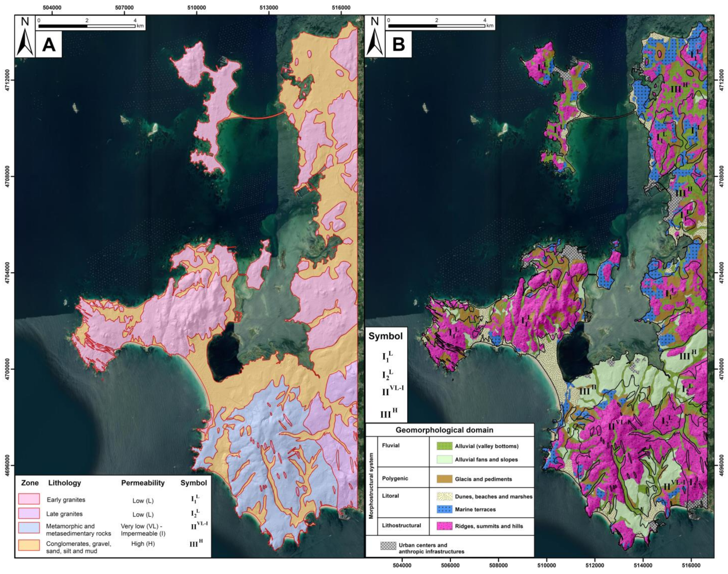Click the Early granites pink swatch
728x574 pixels.
[29, 499]
